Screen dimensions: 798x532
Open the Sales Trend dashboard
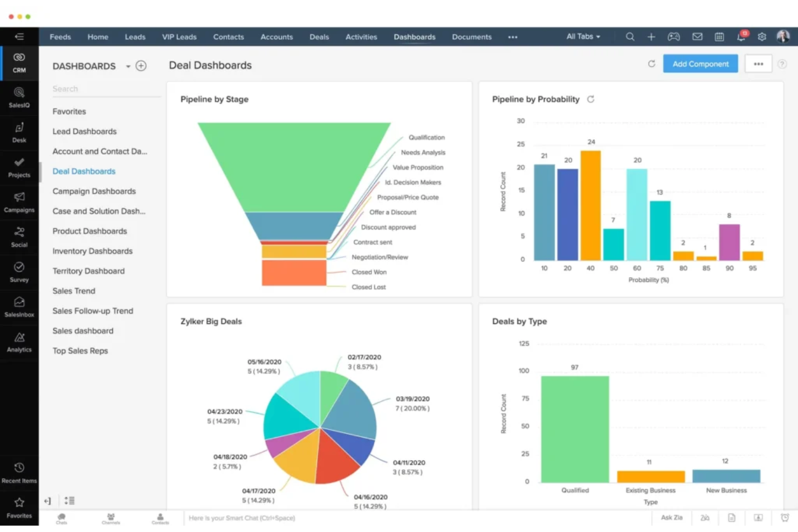[x=73, y=291]
